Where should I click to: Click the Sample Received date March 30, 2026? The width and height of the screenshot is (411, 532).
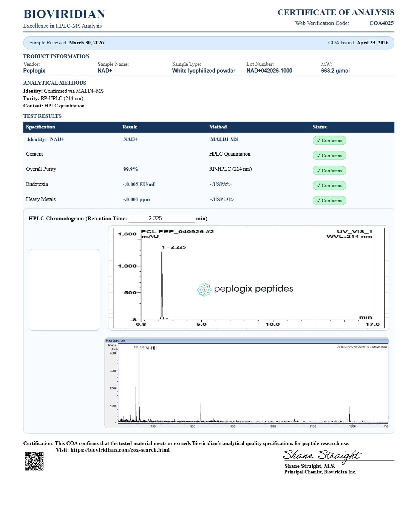(x=87, y=43)
